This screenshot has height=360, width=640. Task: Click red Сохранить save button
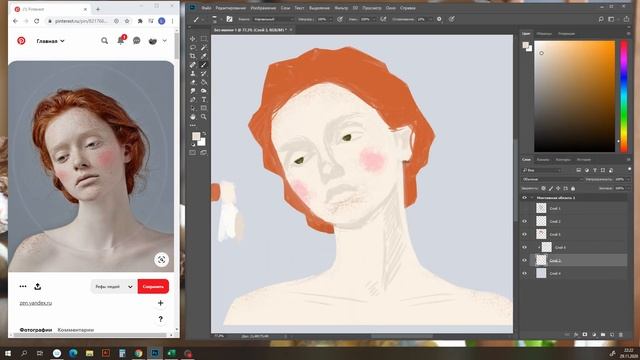(x=153, y=287)
